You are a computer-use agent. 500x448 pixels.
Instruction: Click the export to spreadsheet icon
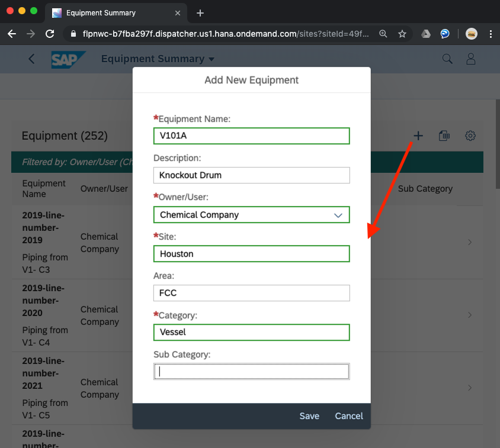[444, 136]
